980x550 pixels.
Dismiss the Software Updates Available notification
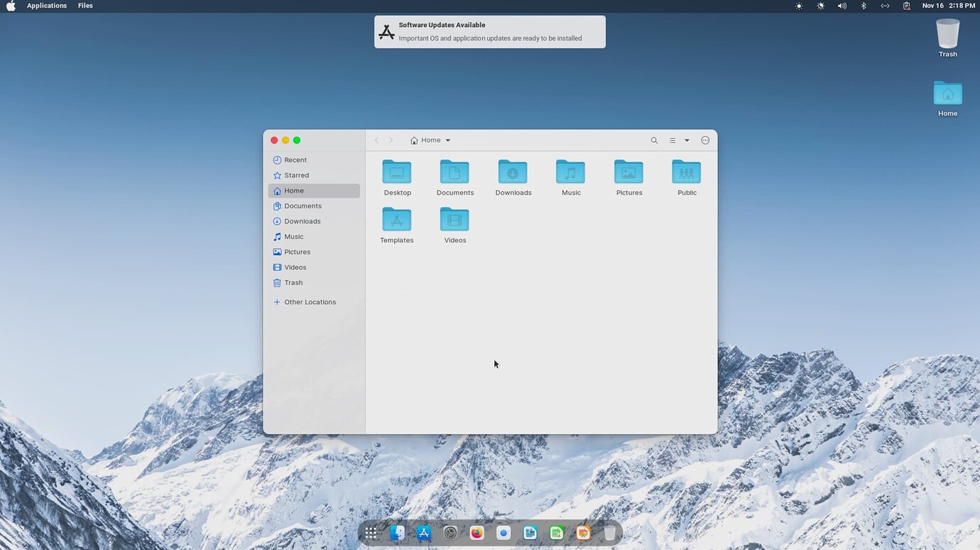click(x=489, y=31)
